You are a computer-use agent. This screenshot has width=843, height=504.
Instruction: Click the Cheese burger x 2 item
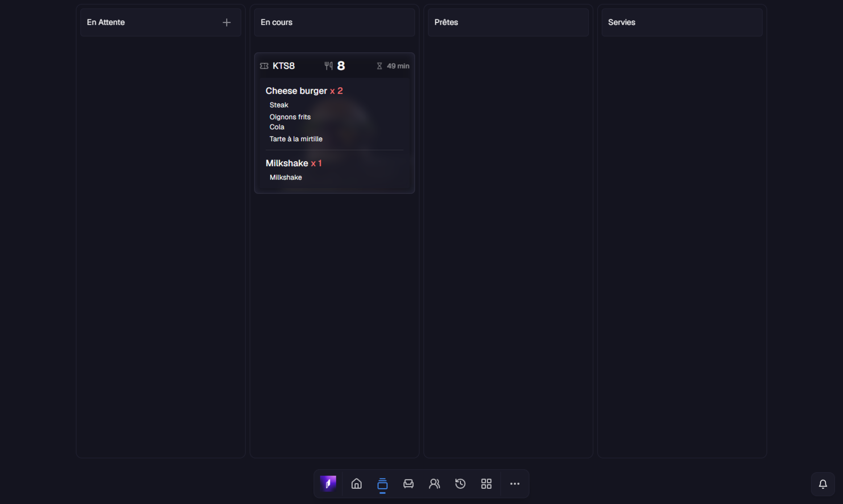pos(304,91)
